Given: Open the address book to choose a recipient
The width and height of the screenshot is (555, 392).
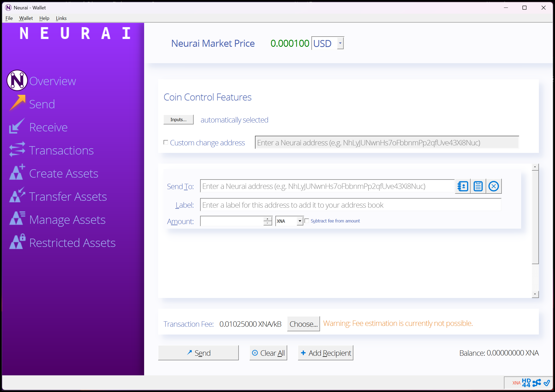Looking at the screenshot, I should click(462, 186).
